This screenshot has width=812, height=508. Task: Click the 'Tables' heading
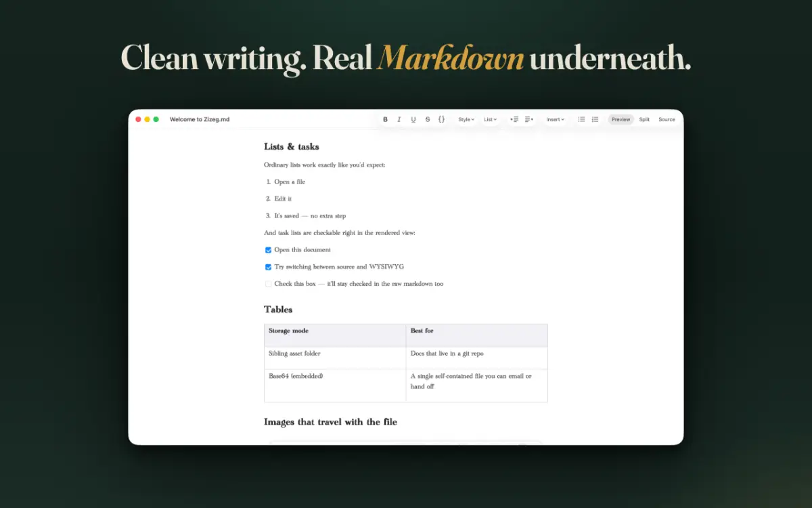[x=278, y=310]
